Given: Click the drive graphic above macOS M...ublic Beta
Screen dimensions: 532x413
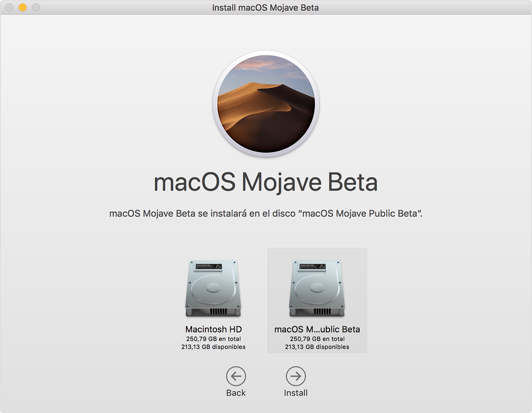Looking at the screenshot, I should click(317, 288).
